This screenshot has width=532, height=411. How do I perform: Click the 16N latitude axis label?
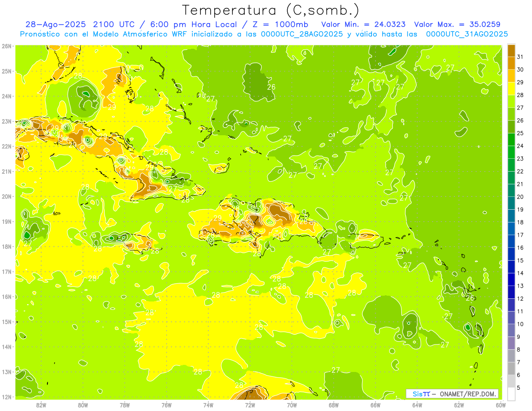coord(7,297)
